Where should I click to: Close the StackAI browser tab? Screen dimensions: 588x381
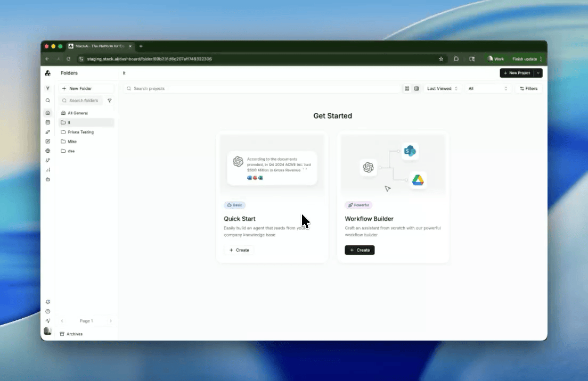coord(130,46)
